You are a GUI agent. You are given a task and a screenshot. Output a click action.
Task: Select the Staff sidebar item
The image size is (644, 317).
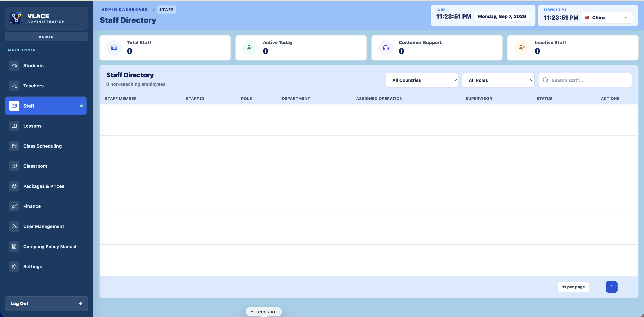tap(46, 106)
